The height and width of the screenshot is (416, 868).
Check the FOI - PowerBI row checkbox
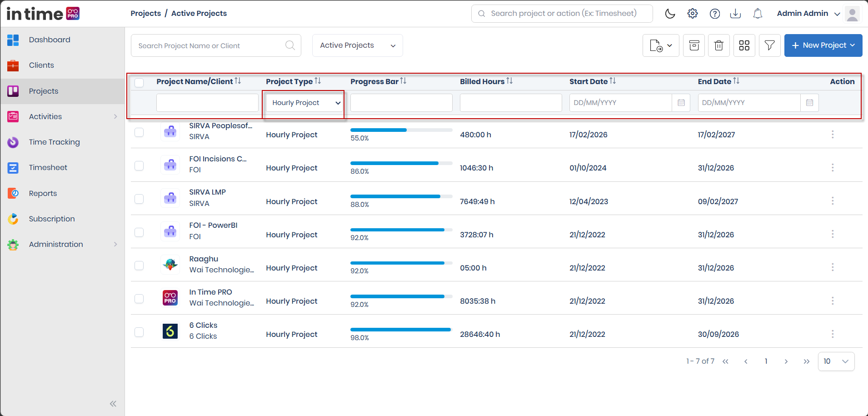coord(139,232)
